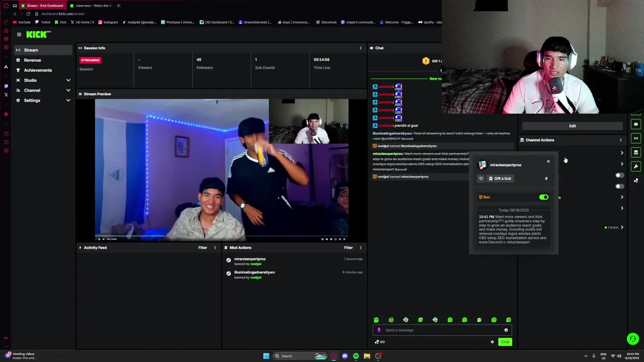Open the YouTube bookmark

point(22,22)
